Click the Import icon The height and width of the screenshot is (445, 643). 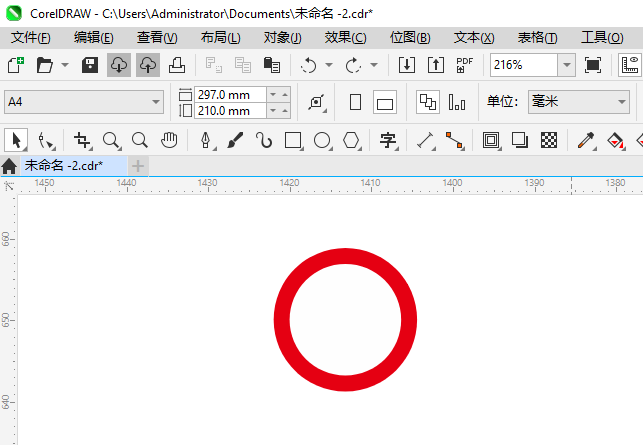407,65
